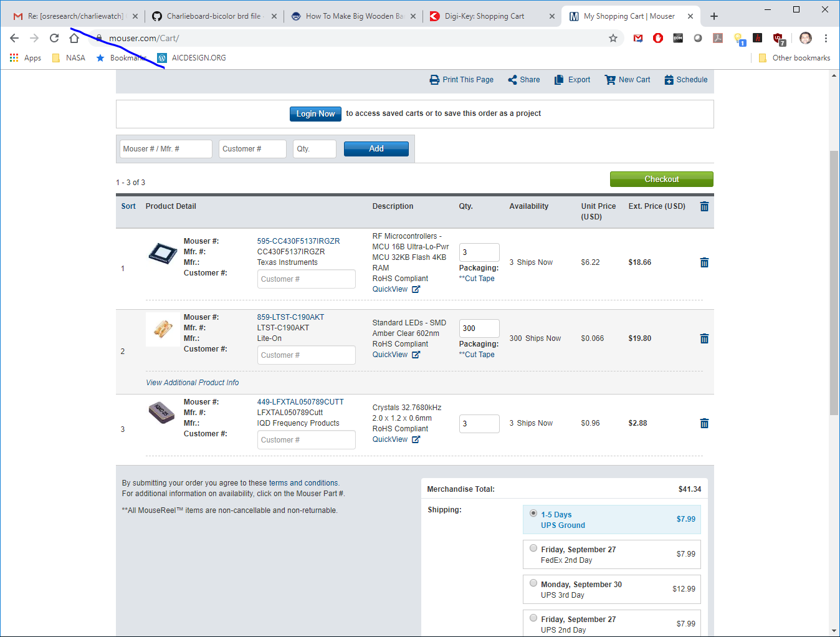Screen dimensions: 840x637
Task: Click the Gmail extension icon in the toolbar
Action: (x=638, y=38)
